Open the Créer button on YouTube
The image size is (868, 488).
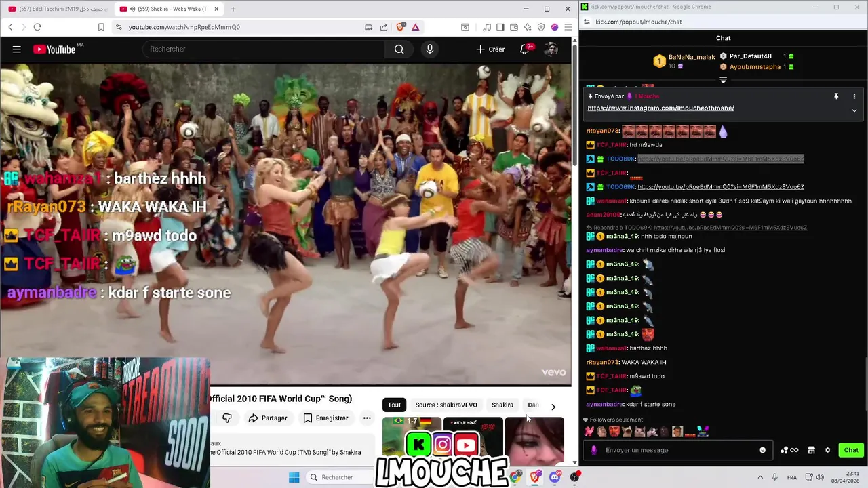tap(490, 49)
